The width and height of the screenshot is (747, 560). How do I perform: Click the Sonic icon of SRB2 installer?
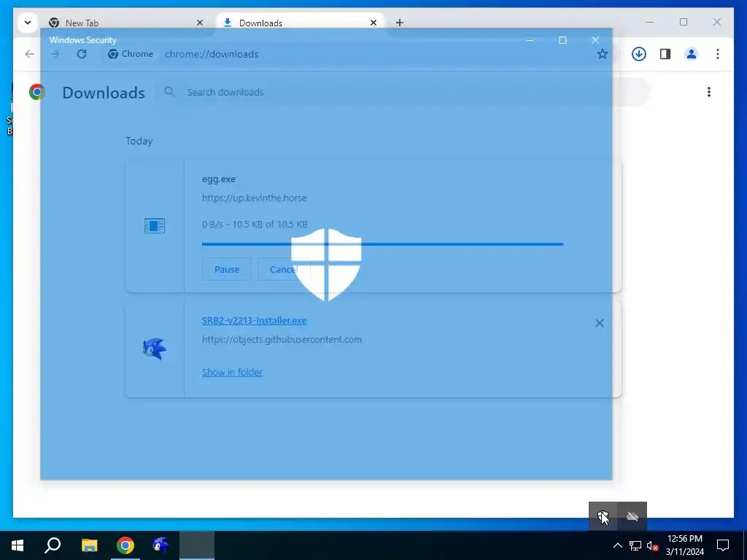[155, 349]
